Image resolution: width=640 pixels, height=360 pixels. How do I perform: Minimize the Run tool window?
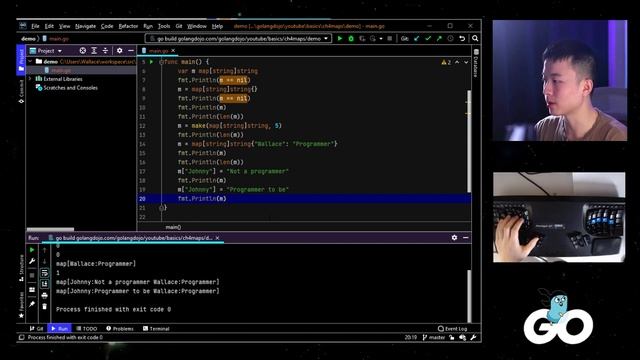click(x=466, y=238)
